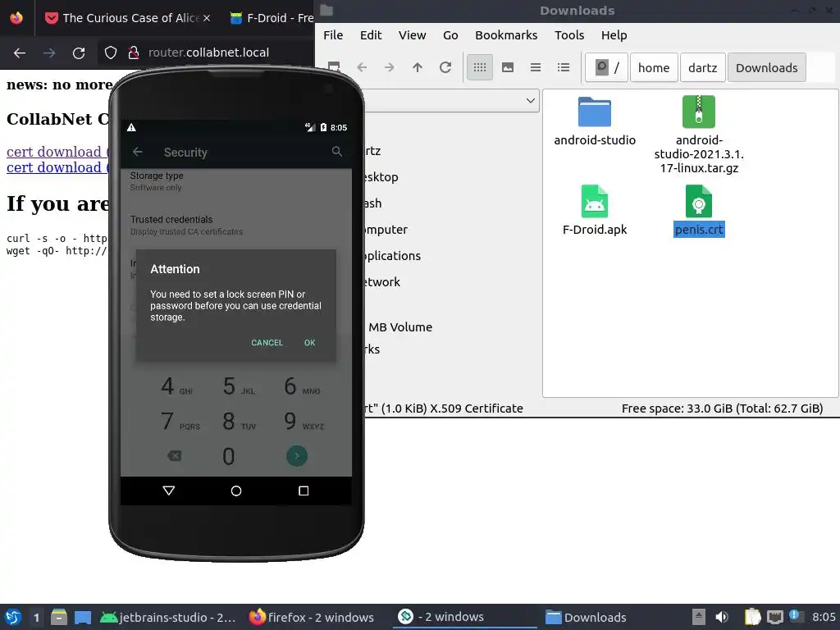Close the Curious Case of Alice tab
The width and height of the screenshot is (840, 630).
point(207,18)
